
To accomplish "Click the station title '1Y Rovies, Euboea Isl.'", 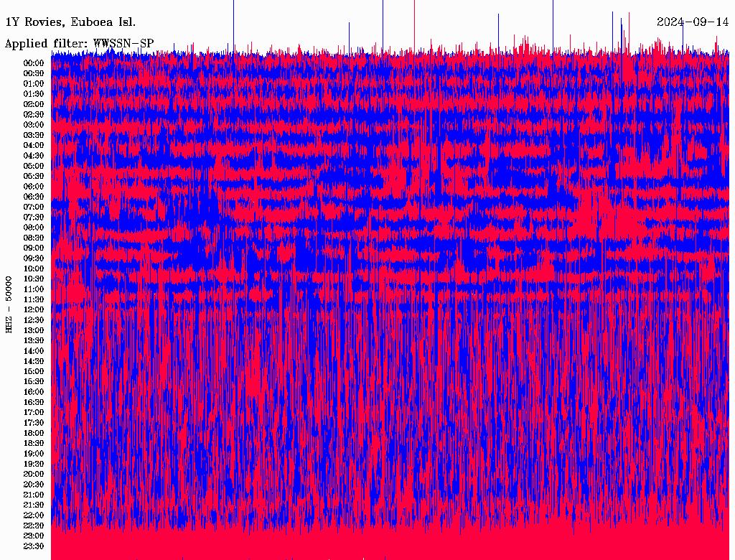I will click(x=70, y=22).
